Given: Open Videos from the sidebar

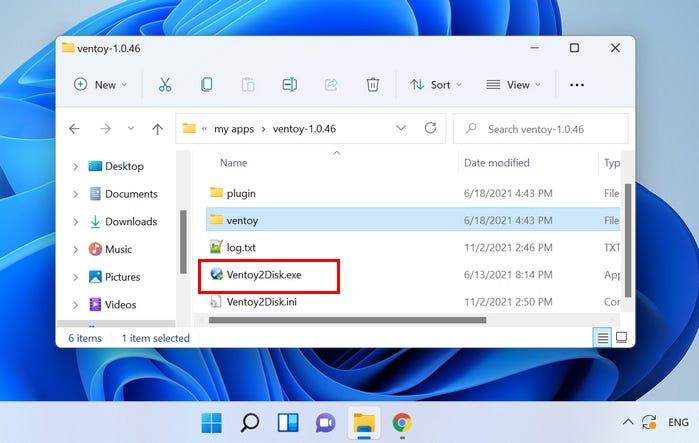Looking at the screenshot, I should (113, 304).
